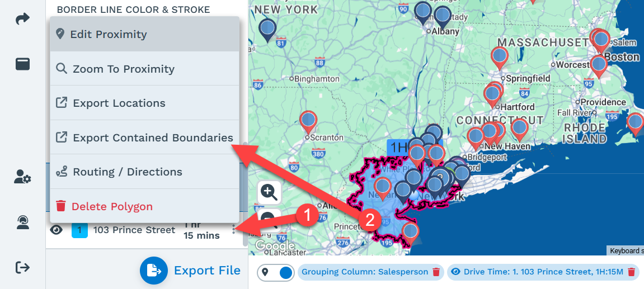Screen dimensions: 644x289
Task: Toggle eye visibility for 103 Prince Street
Action: coord(57,230)
